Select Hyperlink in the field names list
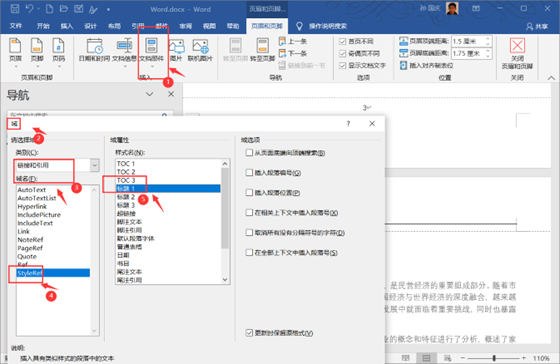This screenshot has width=560, height=364. click(x=53, y=206)
